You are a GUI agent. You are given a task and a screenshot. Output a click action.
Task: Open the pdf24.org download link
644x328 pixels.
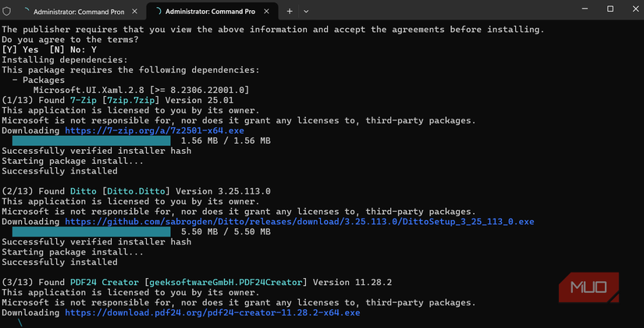click(212, 313)
